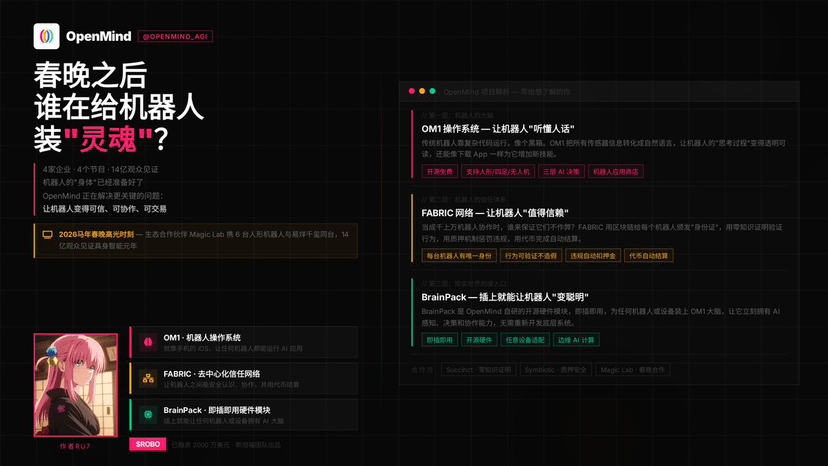Click the 违规自动扣押金 tag
Screen dimensions: 828x466
pos(592,256)
